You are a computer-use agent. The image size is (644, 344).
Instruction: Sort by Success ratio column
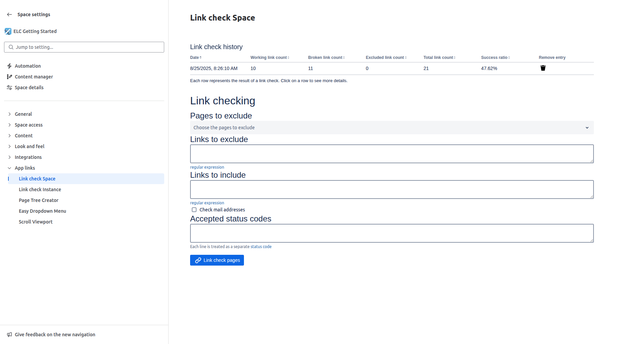point(495,58)
